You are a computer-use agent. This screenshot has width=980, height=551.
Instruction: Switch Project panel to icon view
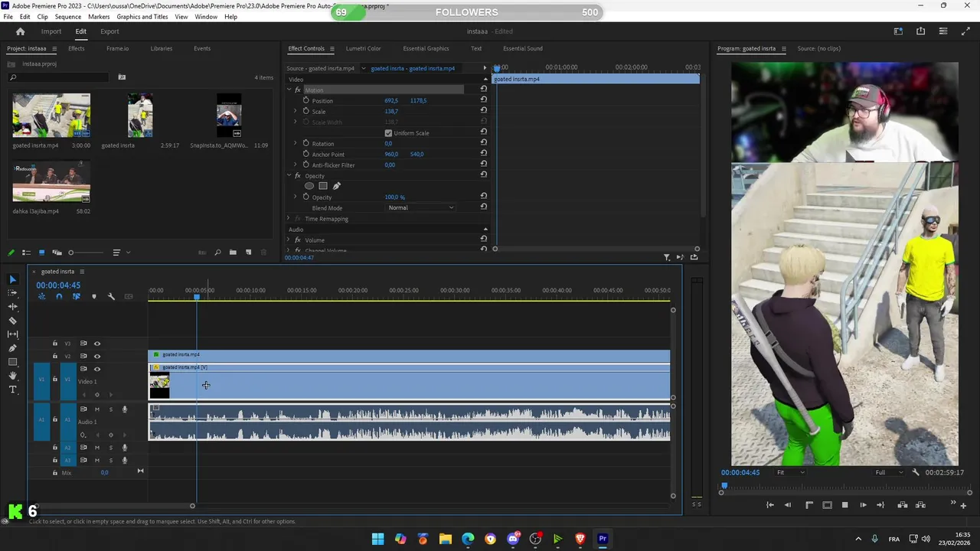tap(41, 253)
